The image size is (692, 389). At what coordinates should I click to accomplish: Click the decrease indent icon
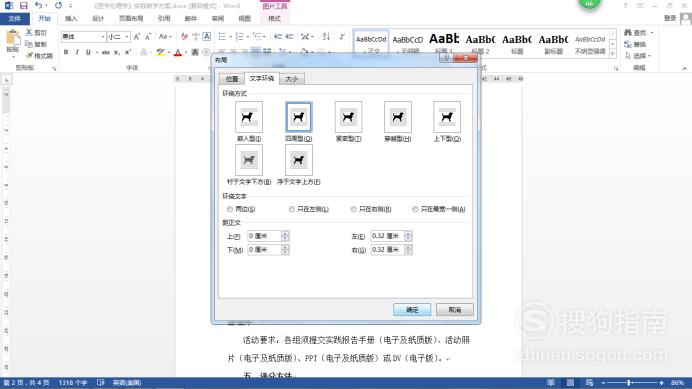(278, 37)
